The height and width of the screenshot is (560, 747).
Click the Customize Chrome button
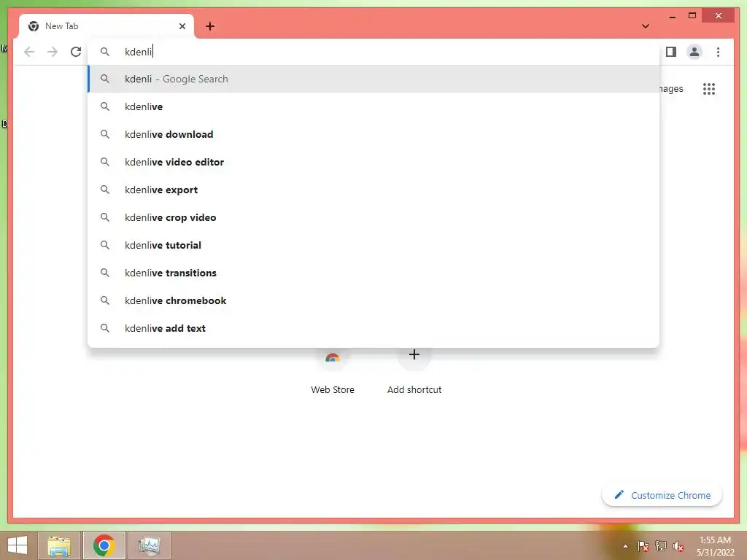point(662,495)
